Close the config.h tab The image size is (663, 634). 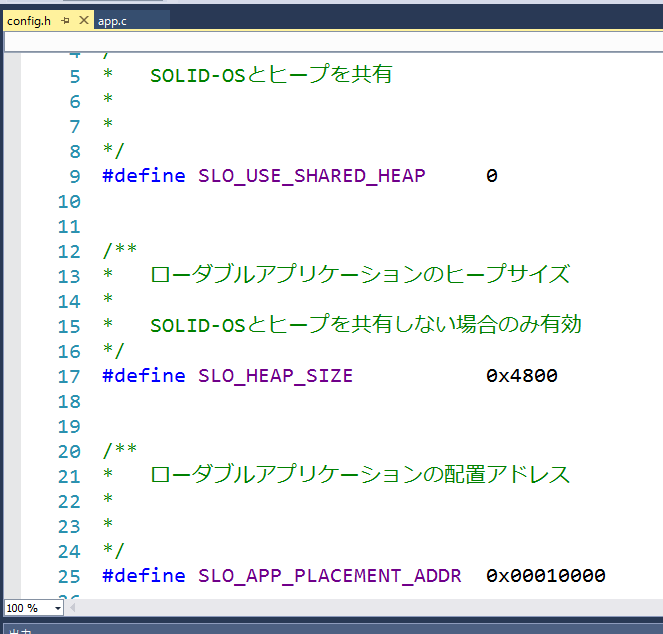click(x=83, y=20)
